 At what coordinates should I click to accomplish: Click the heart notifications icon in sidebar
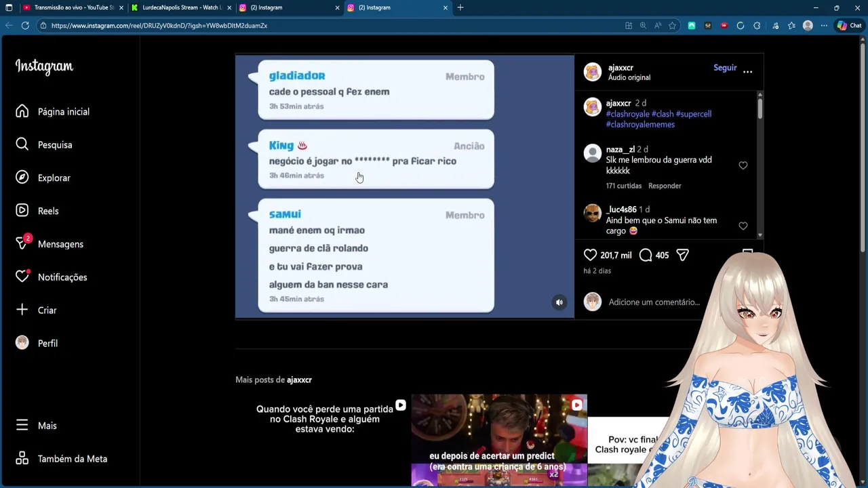[x=22, y=277]
